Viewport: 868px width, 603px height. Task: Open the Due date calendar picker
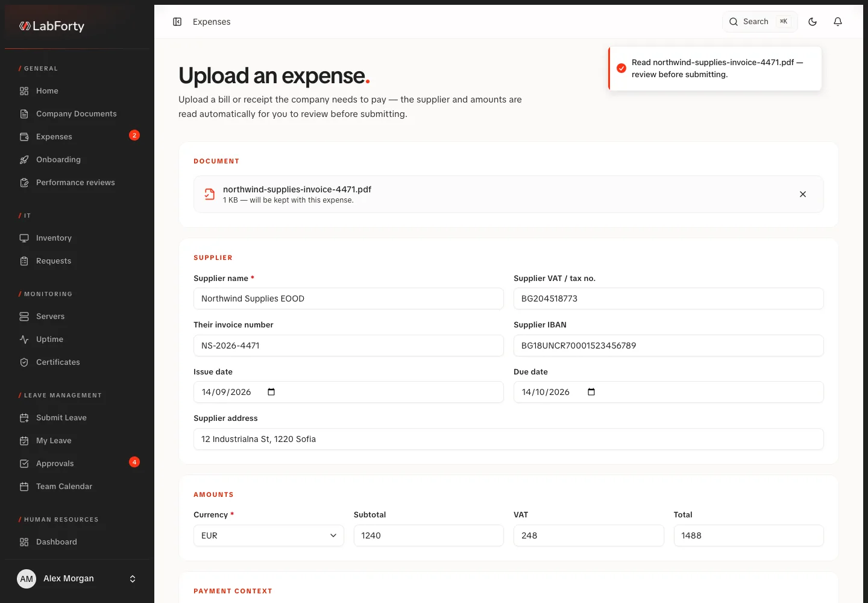pyautogui.click(x=591, y=392)
